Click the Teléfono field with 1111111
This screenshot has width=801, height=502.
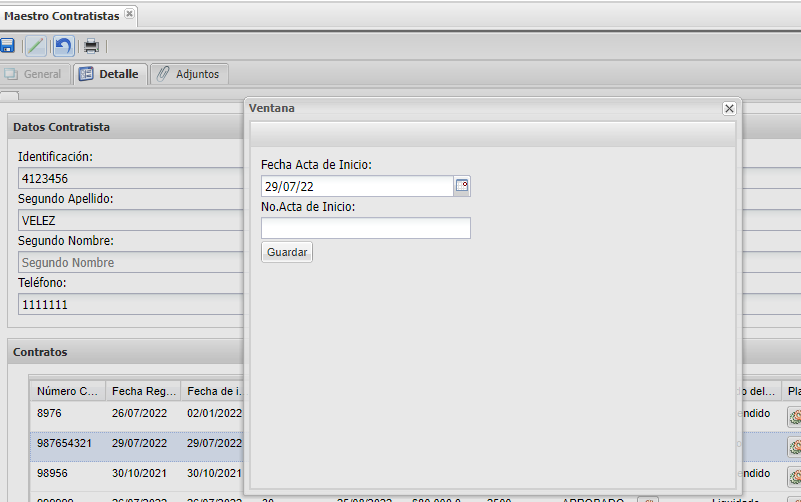coord(131,304)
